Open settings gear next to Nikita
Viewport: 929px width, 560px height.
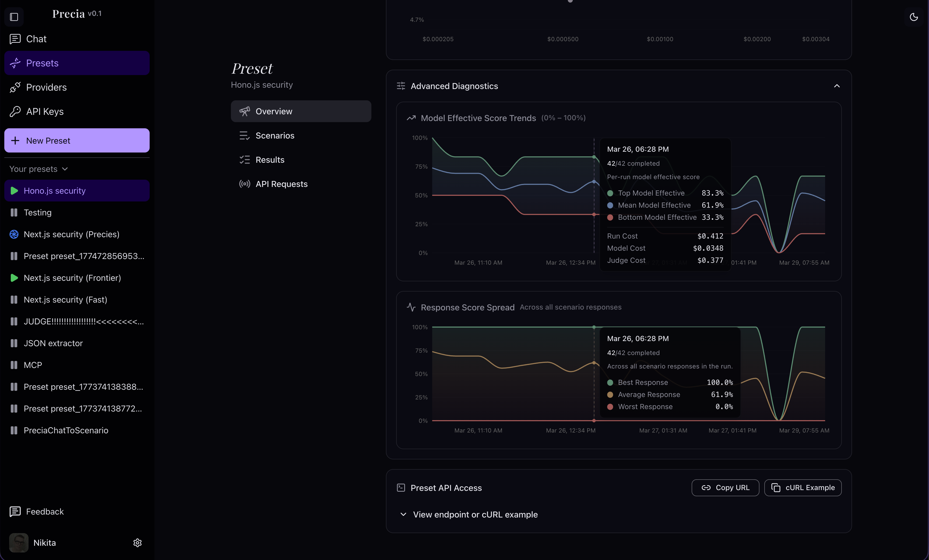[x=137, y=543]
